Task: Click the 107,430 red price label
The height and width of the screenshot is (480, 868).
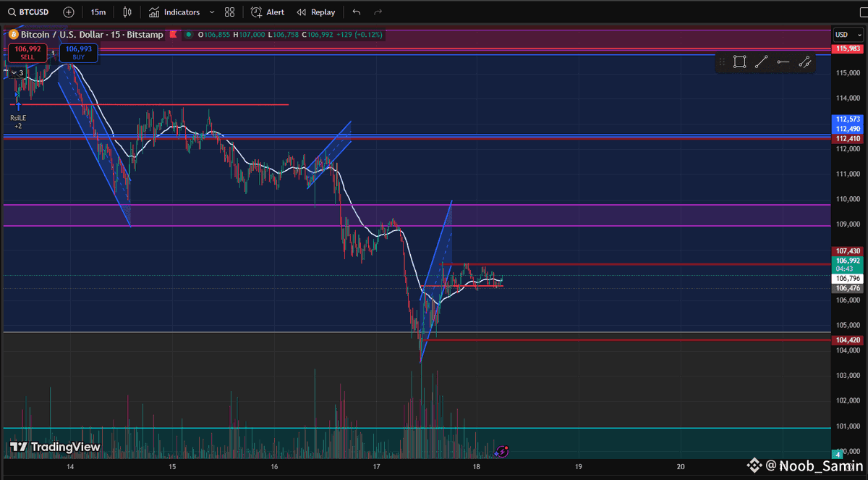Action: (x=847, y=251)
